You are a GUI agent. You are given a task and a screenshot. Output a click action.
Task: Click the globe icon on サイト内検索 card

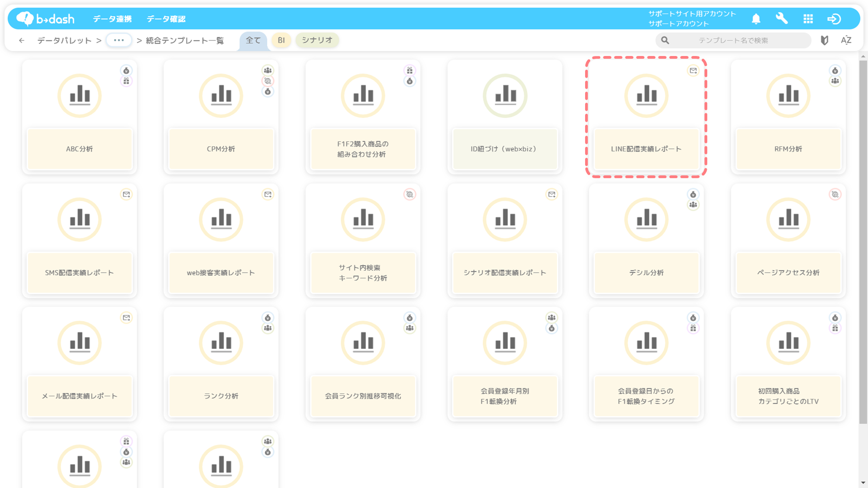tap(410, 194)
